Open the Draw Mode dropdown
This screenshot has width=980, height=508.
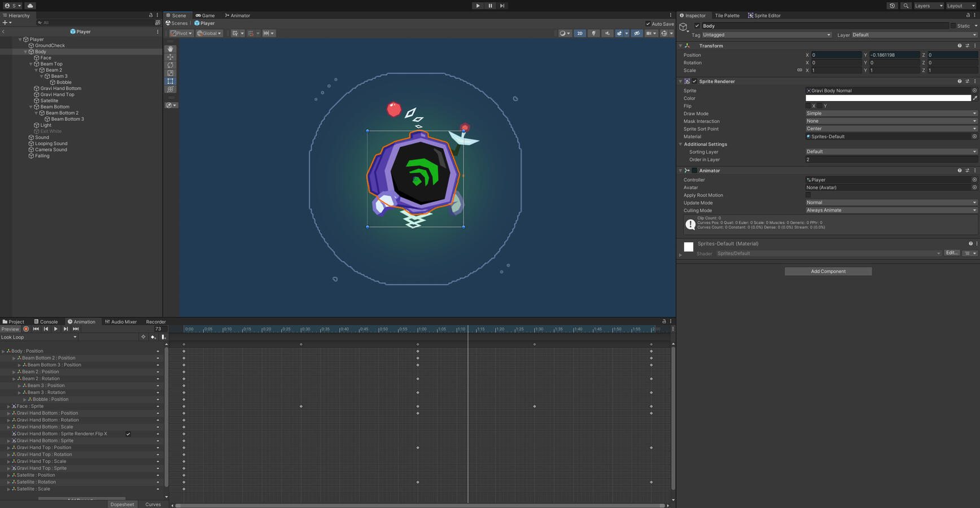pos(891,113)
